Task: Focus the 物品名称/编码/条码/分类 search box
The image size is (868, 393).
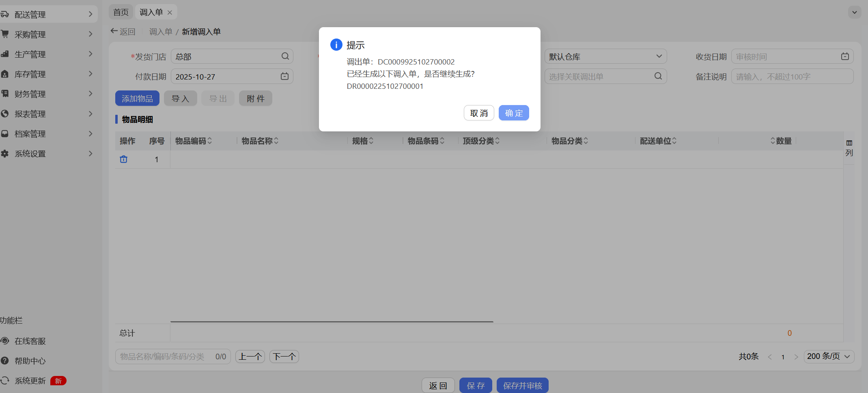Action: (x=173, y=356)
